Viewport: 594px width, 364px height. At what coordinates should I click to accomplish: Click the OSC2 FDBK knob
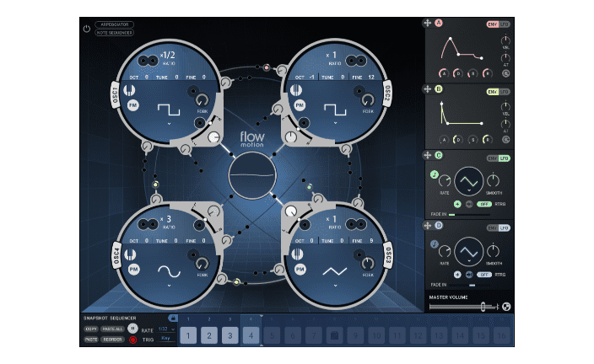click(x=368, y=100)
